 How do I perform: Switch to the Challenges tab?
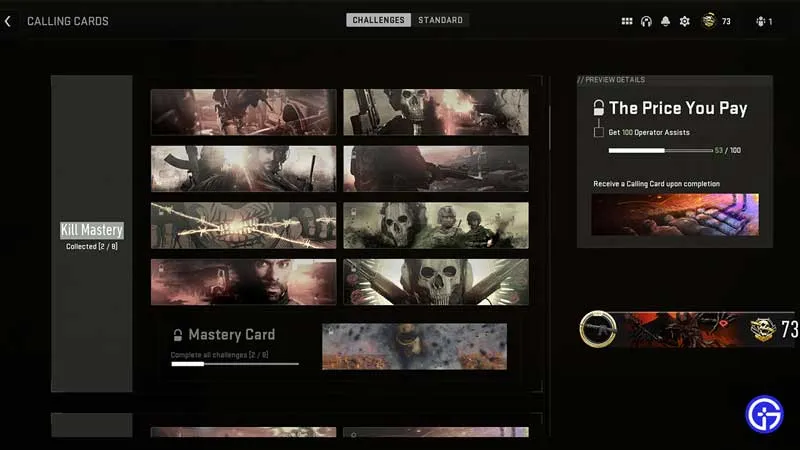[x=378, y=20]
